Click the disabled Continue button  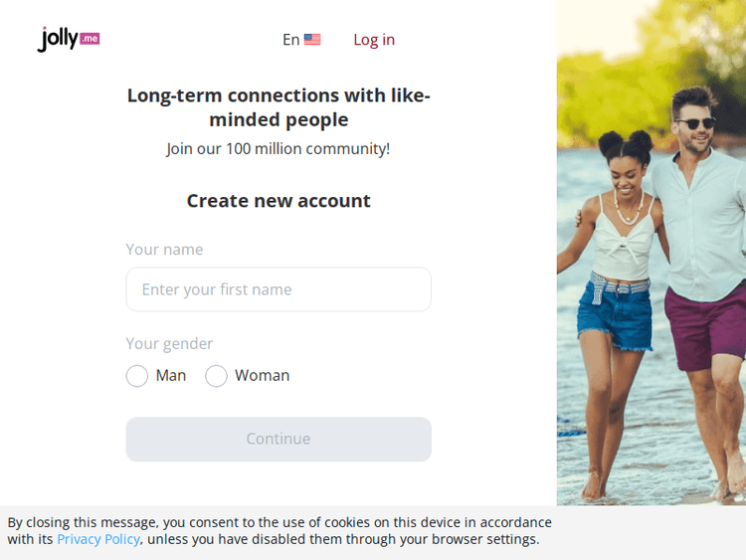click(279, 440)
